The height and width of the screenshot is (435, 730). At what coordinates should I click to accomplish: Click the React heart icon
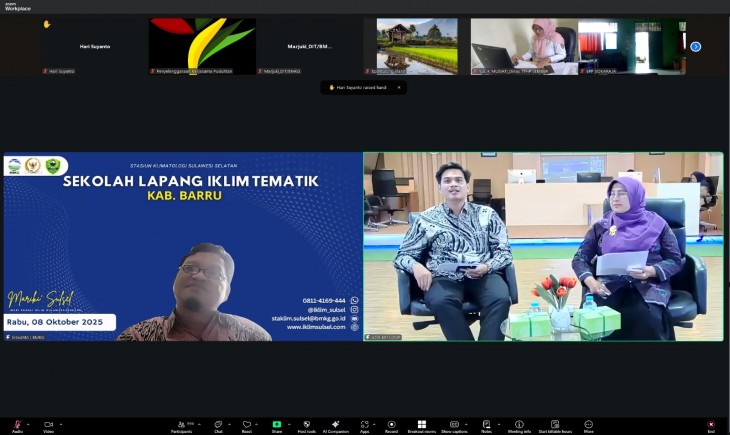(x=246, y=425)
